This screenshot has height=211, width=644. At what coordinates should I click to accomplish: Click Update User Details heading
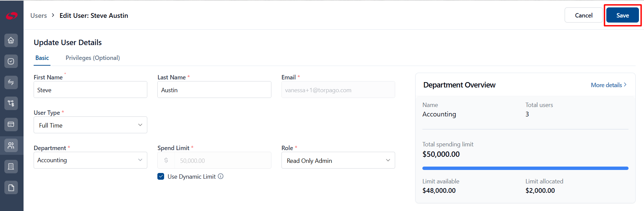68,42
